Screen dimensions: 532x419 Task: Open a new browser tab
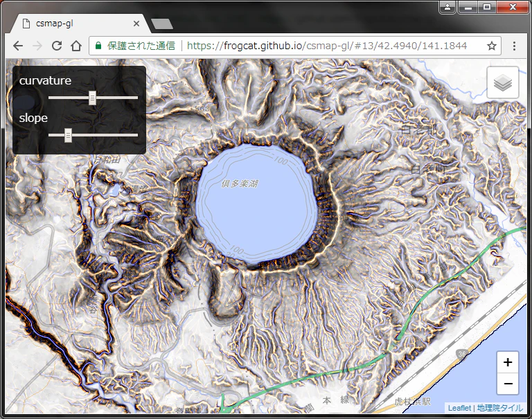162,24
